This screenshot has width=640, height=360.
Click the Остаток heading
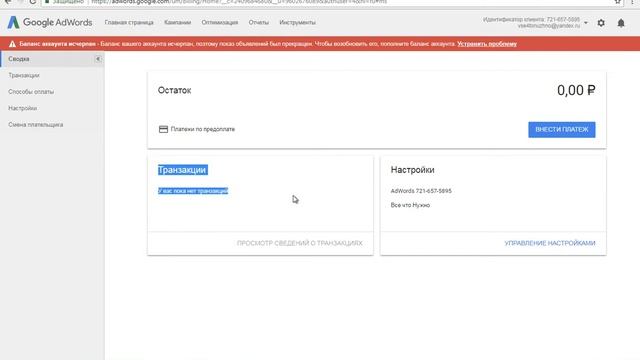[x=174, y=90]
